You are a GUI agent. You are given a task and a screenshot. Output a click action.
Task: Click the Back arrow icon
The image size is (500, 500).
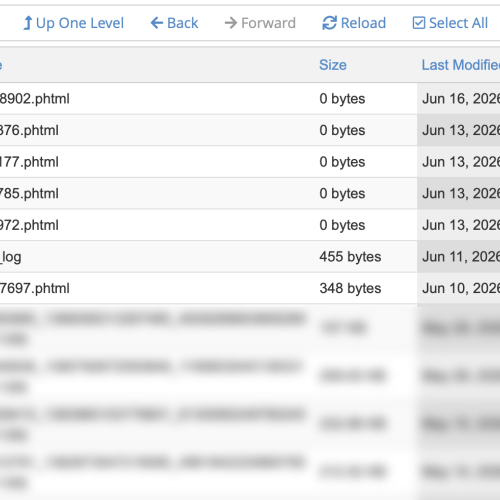coord(157,23)
